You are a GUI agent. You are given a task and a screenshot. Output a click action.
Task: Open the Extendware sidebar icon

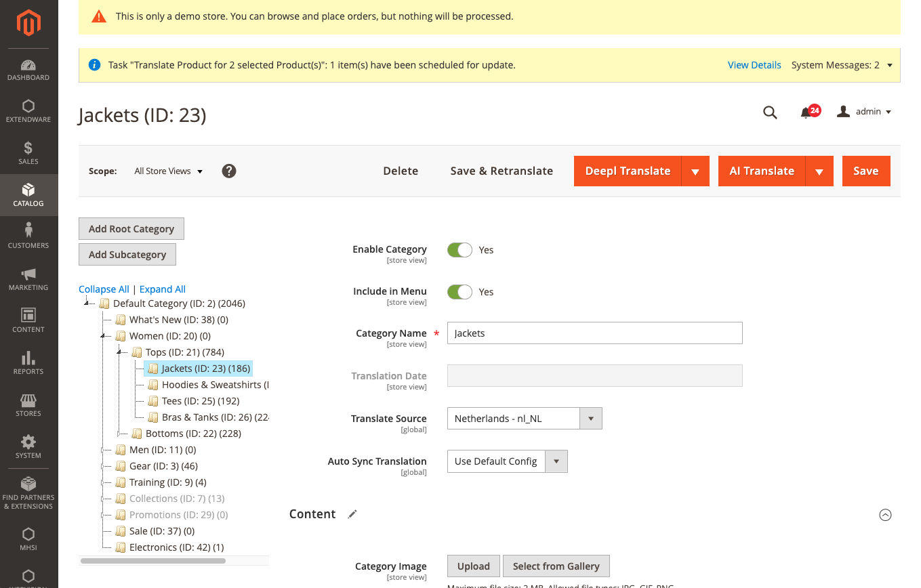28,111
